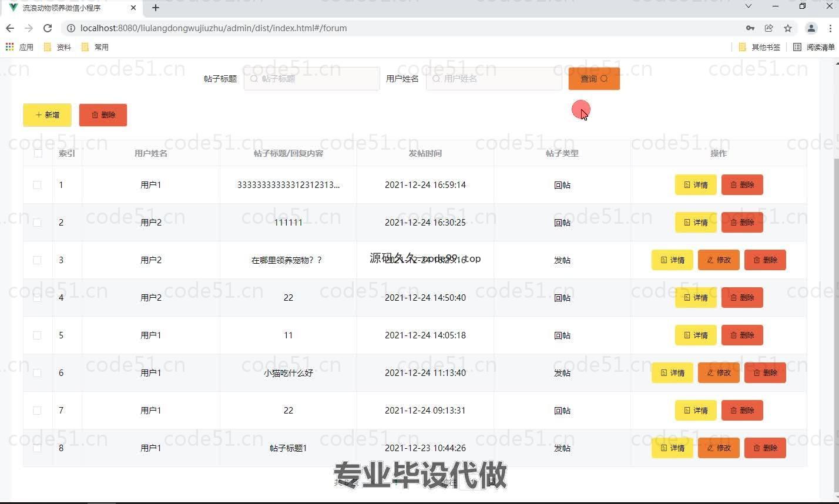Screen dimensions: 839x504
Task: Click 修改 for 小猫吃什么好 post
Action: tap(719, 373)
